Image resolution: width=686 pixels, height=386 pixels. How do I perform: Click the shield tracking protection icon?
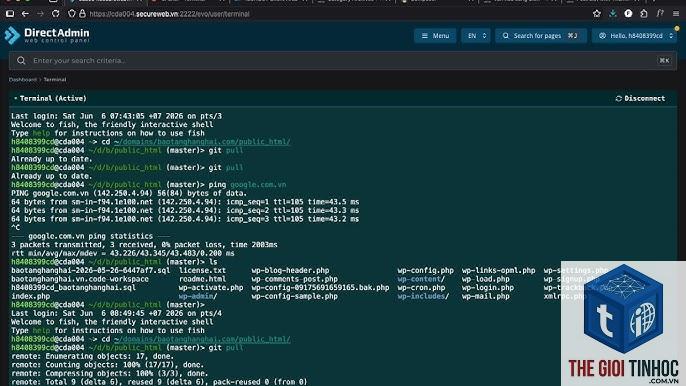click(x=71, y=14)
